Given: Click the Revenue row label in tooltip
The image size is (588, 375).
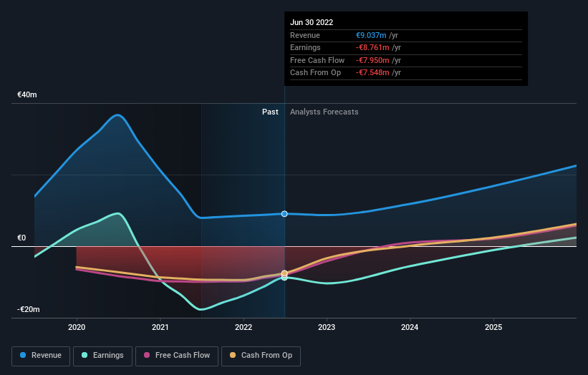Looking at the screenshot, I should click(305, 35).
